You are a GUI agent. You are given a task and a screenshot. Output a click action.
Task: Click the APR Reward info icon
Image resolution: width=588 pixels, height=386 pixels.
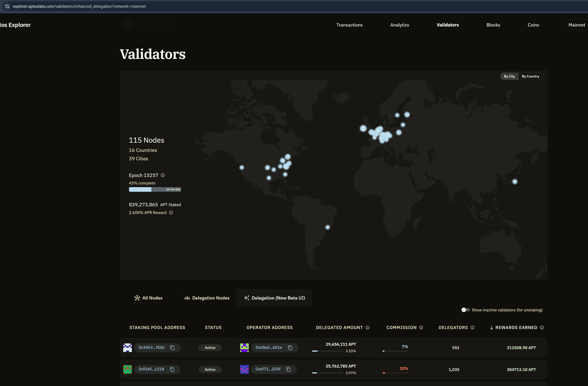tap(171, 212)
